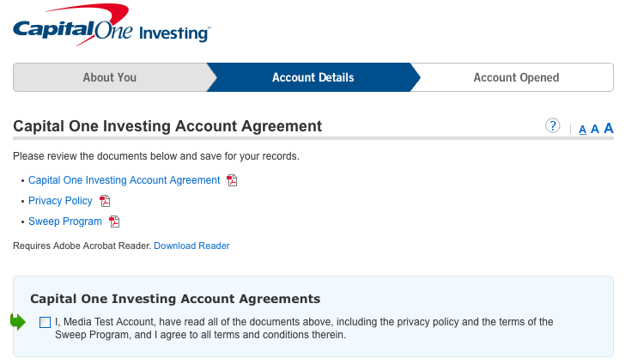Select the Account Details step
This screenshot has width=625, height=364.
(312, 77)
